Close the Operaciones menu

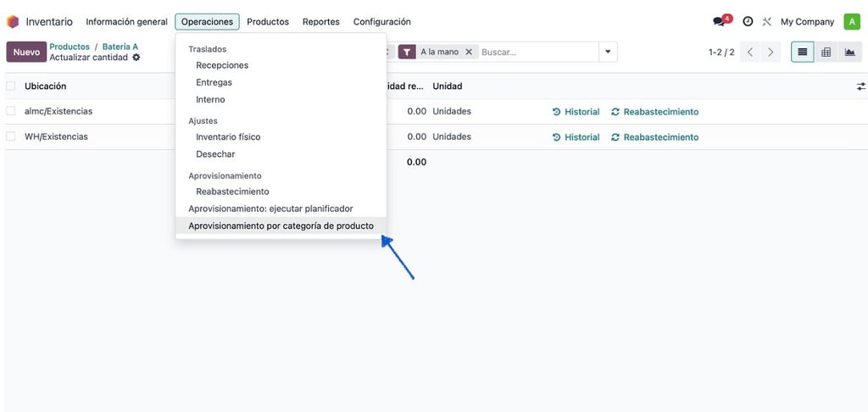(208, 21)
